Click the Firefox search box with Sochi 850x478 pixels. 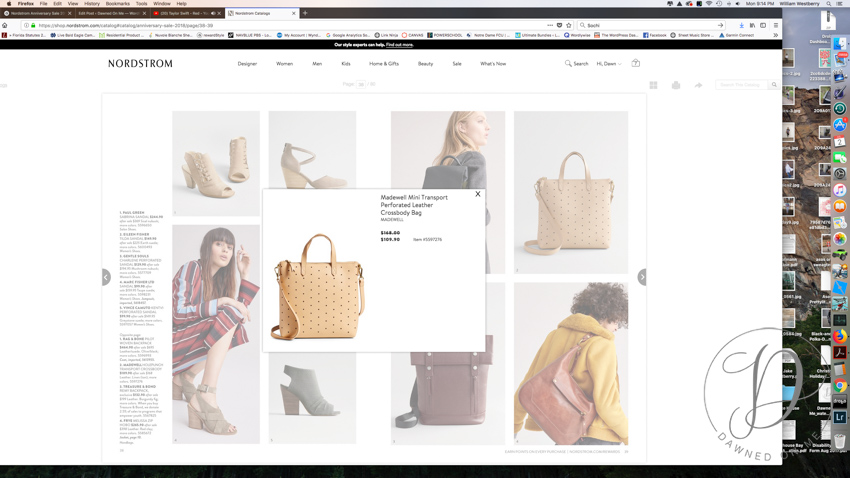651,25
